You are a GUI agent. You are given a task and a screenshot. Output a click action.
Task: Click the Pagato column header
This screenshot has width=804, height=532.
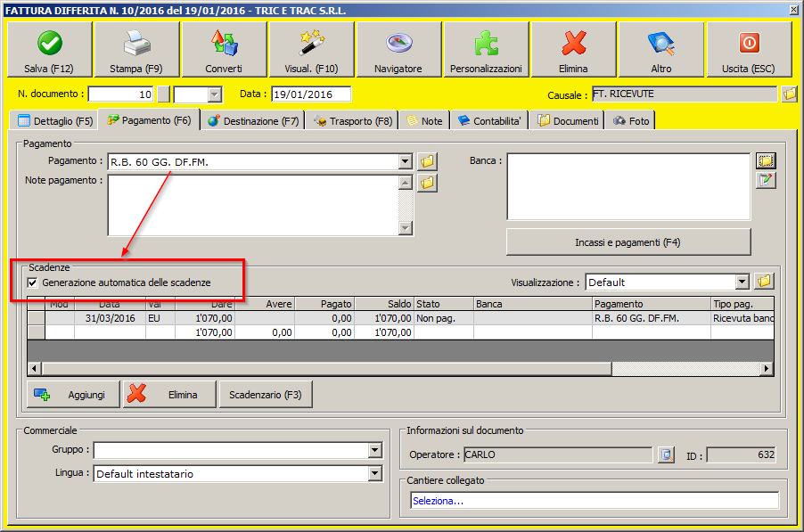tap(324, 304)
